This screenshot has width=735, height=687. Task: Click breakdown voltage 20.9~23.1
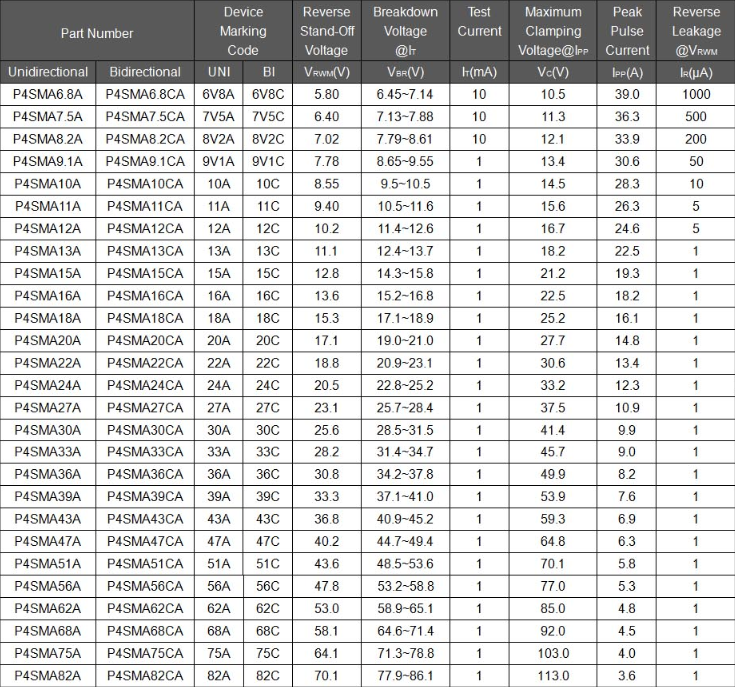(x=405, y=363)
